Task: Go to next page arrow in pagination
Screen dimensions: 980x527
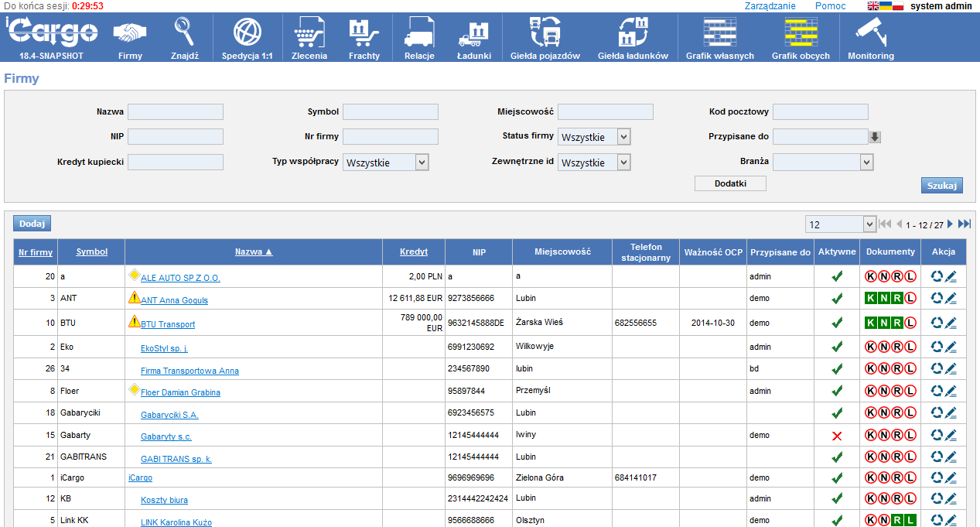Action: tap(951, 224)
